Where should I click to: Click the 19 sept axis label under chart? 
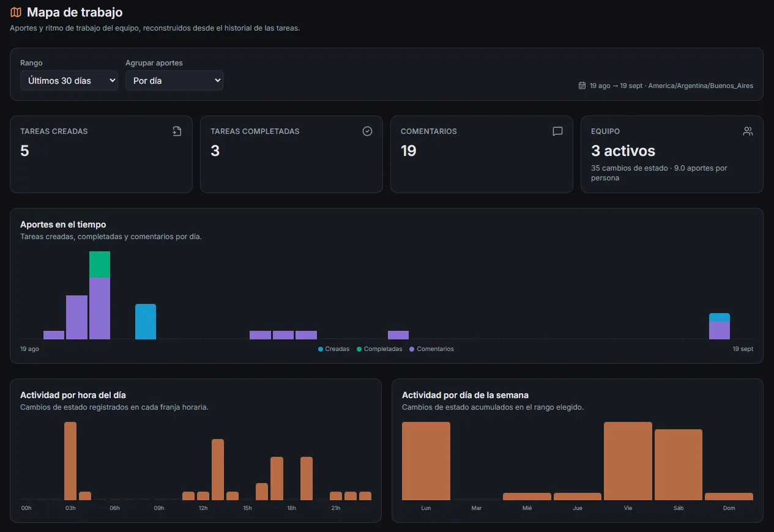pos(743,349)
